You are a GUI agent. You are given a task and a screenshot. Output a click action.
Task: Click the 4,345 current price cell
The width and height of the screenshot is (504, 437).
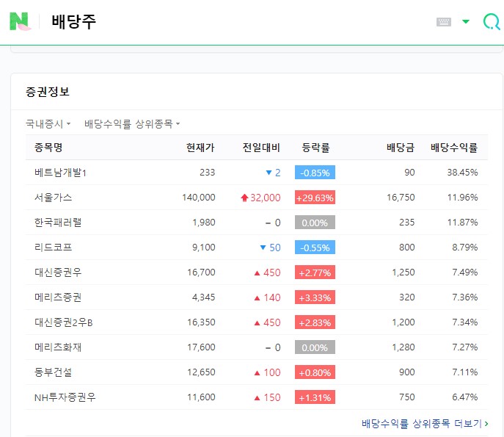click(x=203, y=297)
